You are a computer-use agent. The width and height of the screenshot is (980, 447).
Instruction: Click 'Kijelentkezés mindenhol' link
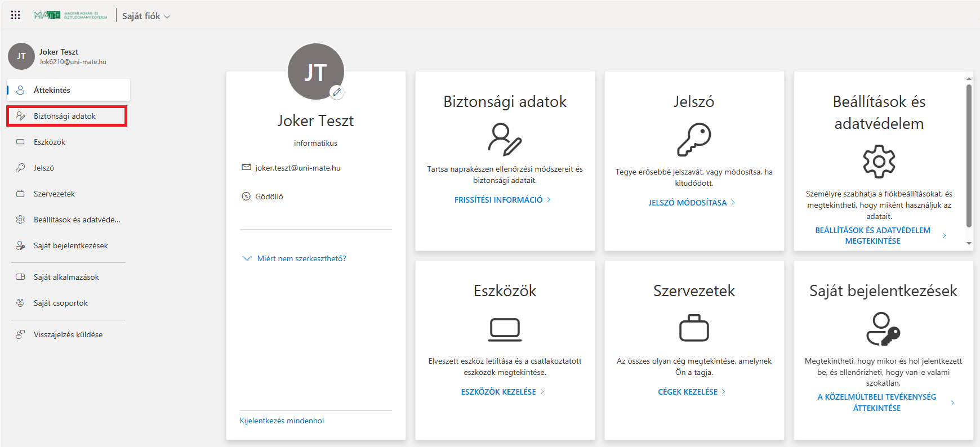click(x=282, y=421)
